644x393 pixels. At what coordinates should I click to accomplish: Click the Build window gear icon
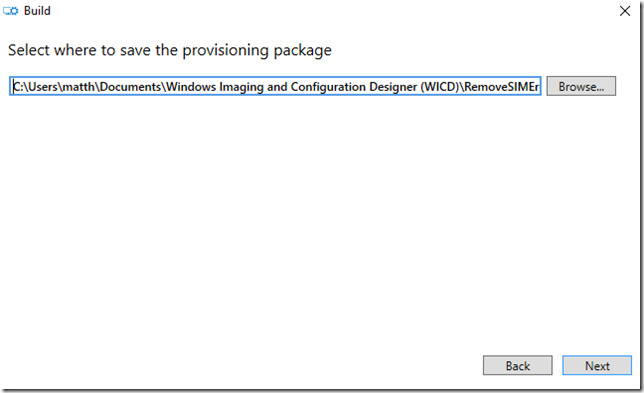click(11, 11)
